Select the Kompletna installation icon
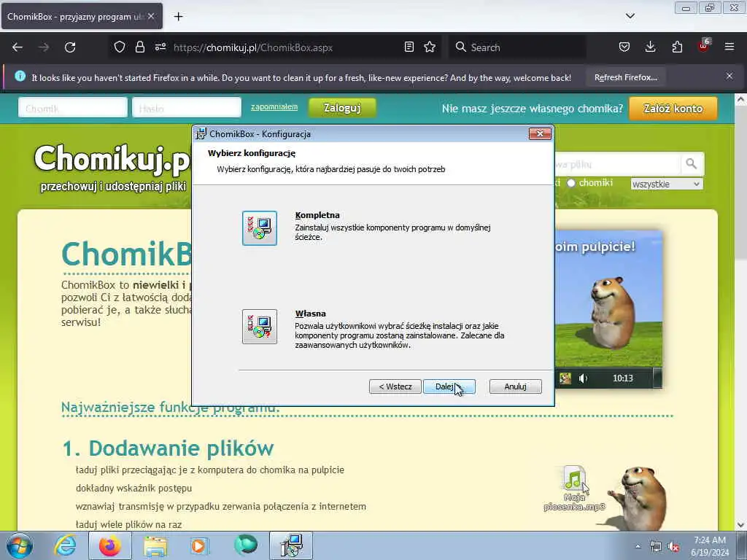 [259, 228]
